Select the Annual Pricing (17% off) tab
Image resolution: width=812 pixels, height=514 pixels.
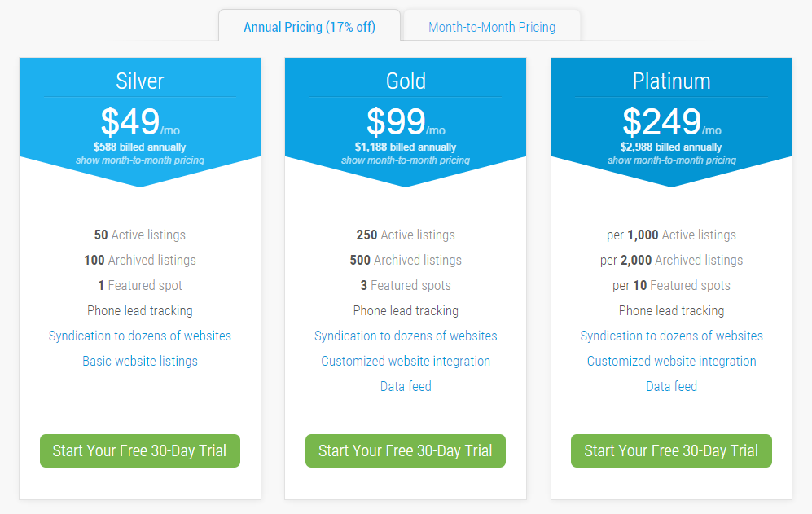[309, 27]
